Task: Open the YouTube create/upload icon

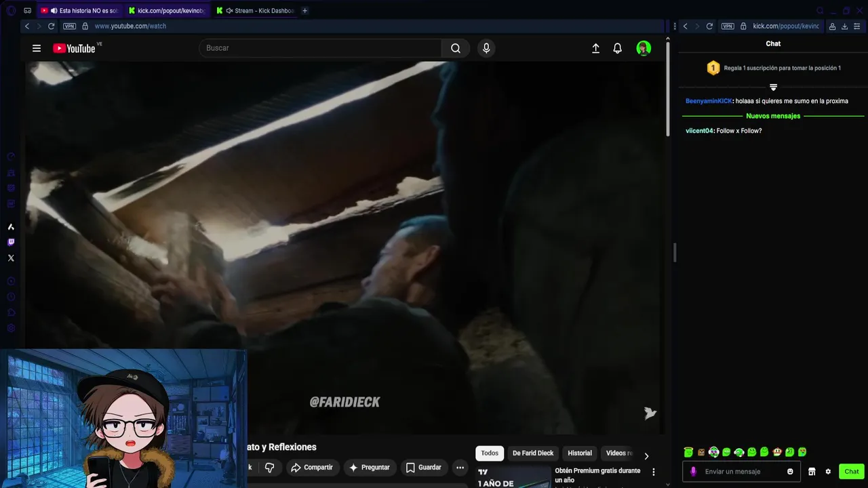Action: point(595,48)
